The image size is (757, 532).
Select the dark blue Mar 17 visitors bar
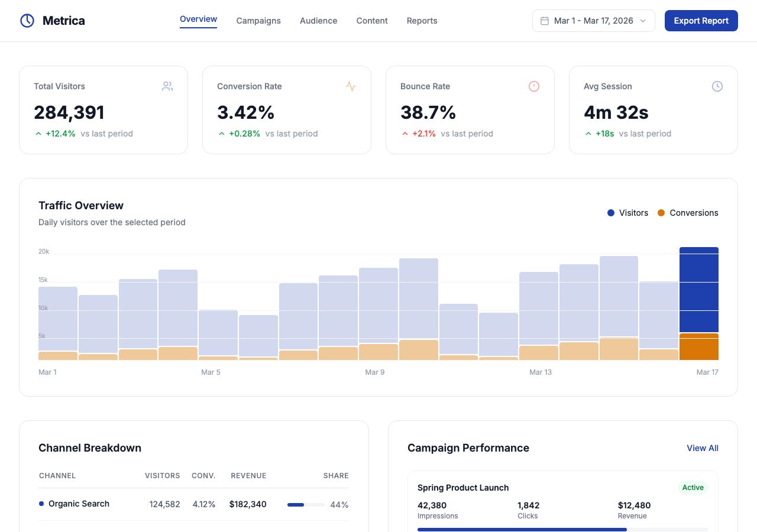pyautogui.click(x=699, y=290)
